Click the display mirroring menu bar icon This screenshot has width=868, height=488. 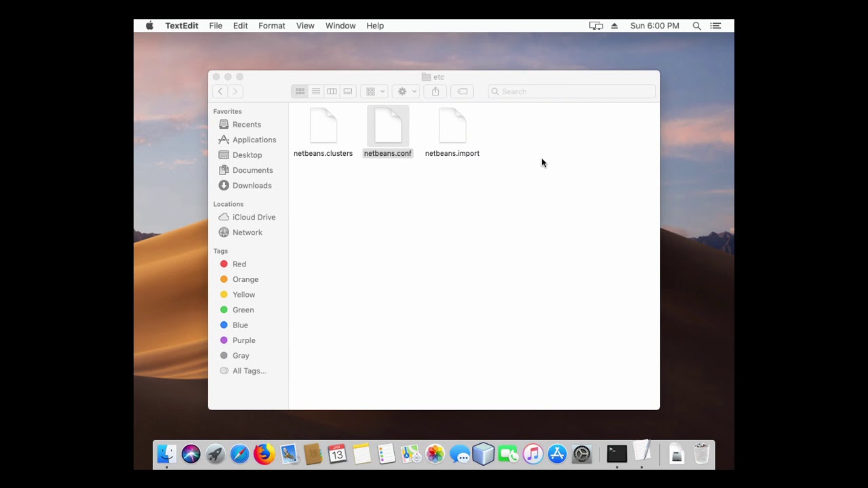coord(596,26)
